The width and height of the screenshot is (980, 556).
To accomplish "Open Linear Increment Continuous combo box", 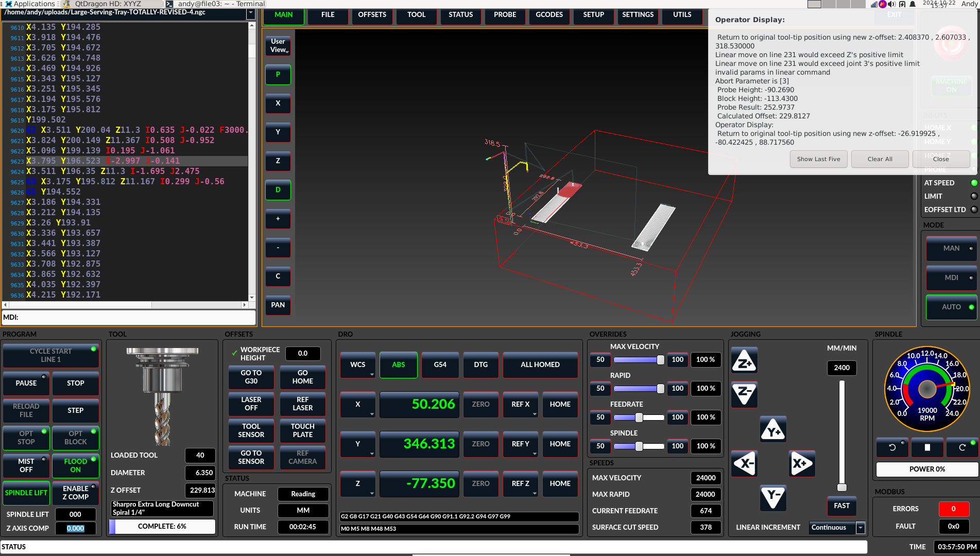I will (837, 528).
